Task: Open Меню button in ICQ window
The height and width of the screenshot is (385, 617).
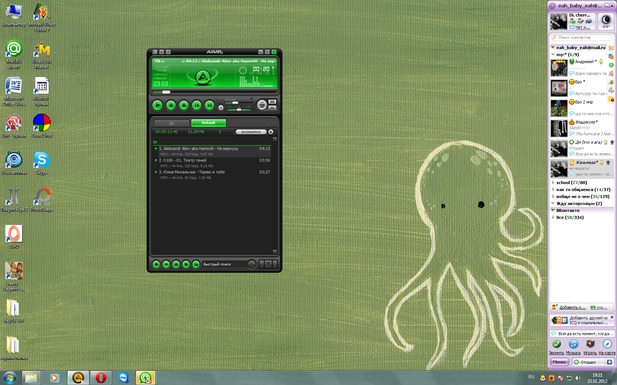Action: pos(559,362)
